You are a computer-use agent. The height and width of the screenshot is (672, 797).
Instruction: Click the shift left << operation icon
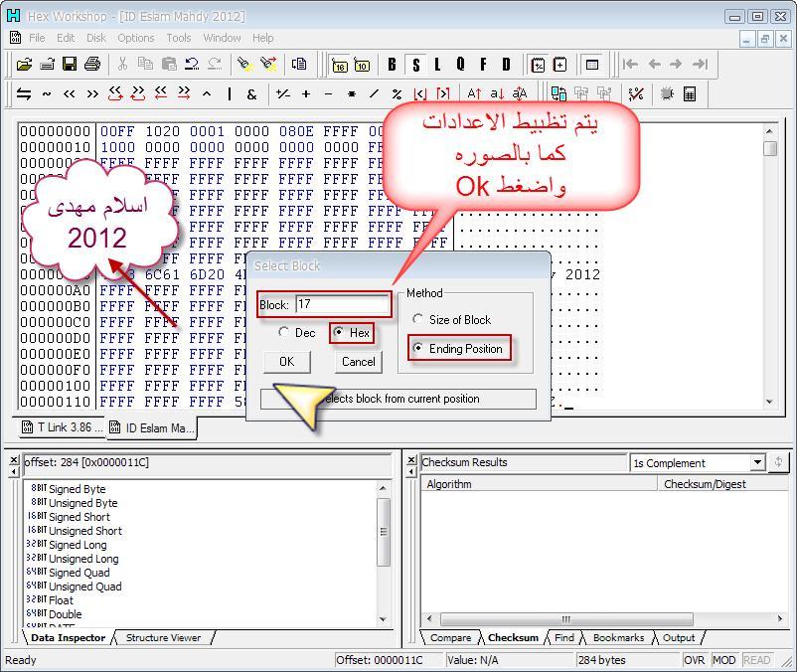pos(70,94)
